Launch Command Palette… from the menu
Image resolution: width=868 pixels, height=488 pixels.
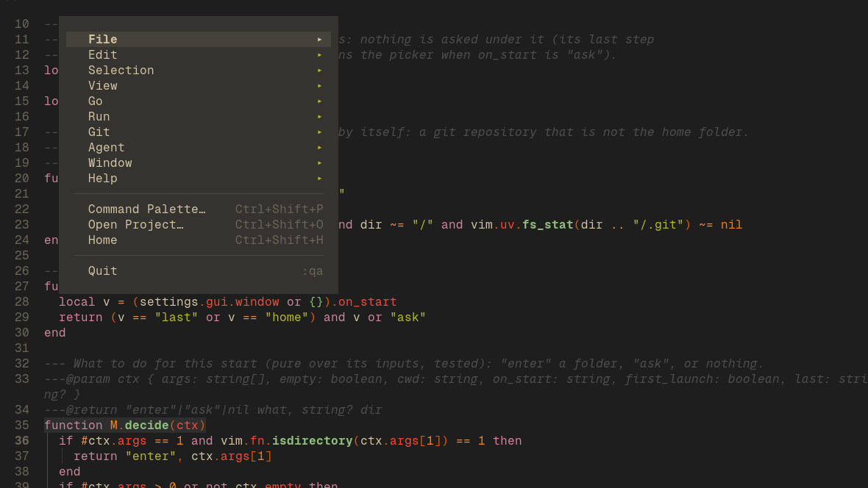[198, 209]
